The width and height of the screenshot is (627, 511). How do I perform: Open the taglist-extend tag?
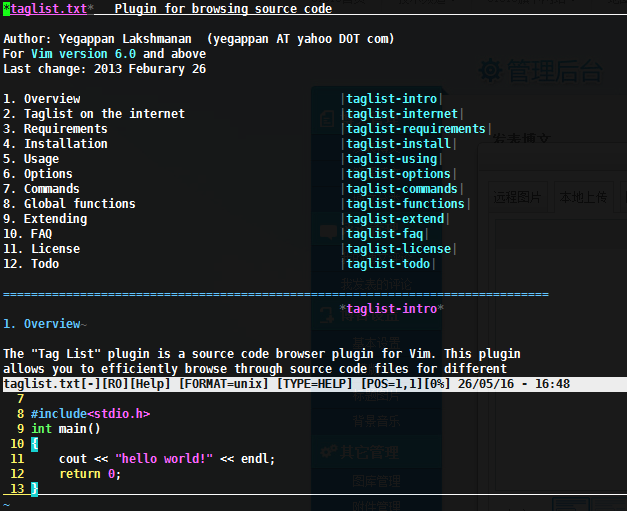[395, 219]
